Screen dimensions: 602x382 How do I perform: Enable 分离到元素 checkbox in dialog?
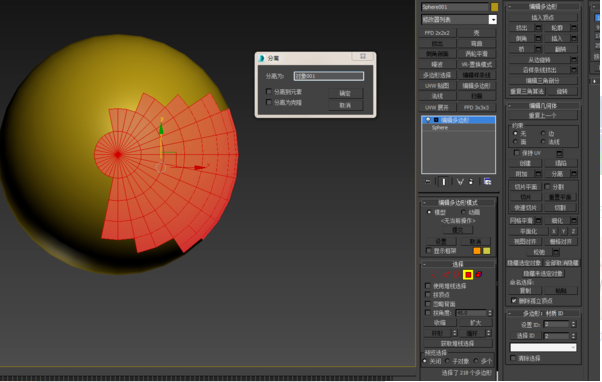[x=269, y=91]
